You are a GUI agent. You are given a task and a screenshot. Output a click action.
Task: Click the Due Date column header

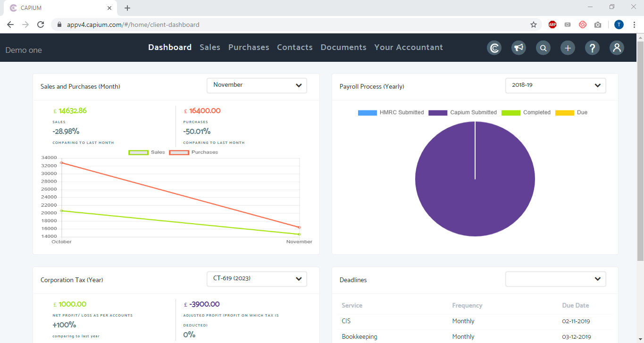point(576,305)
